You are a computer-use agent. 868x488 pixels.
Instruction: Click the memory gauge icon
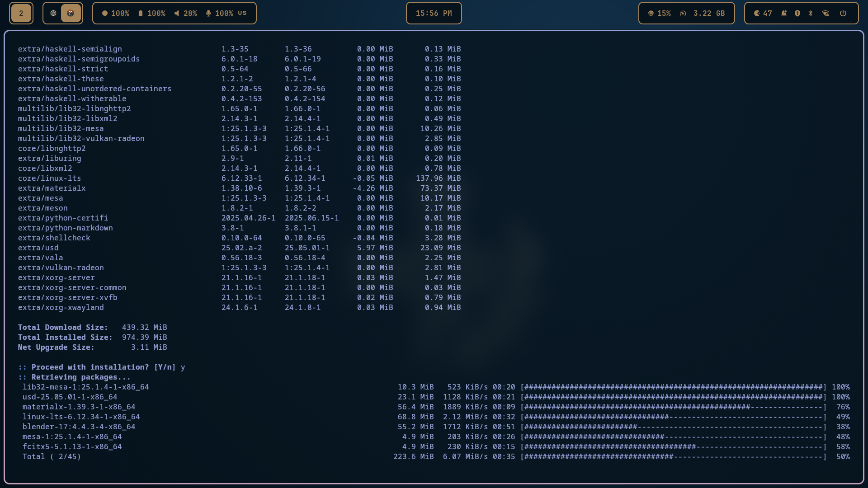(683, 14)
